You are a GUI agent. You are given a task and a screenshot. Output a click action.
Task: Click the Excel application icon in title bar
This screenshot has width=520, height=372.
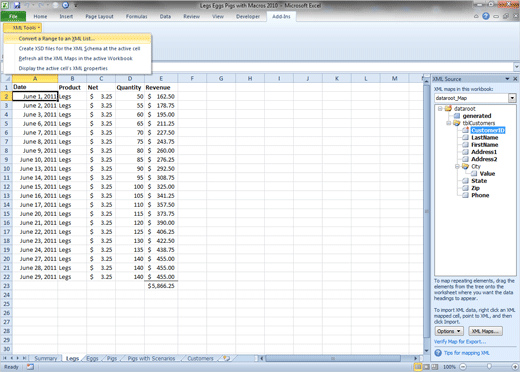(5, 5)
